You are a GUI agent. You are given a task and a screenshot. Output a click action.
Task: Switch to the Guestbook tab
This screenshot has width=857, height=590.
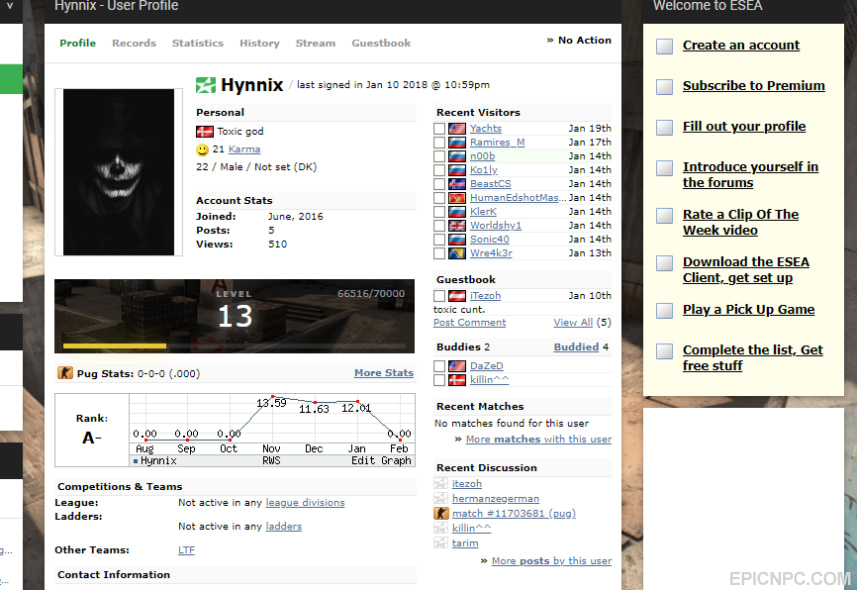(381, 43)
